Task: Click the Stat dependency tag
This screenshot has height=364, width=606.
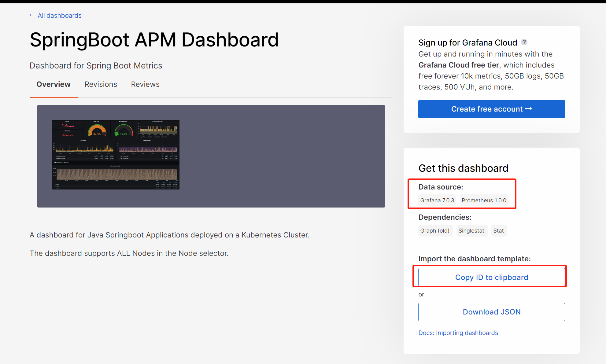Action: click(x=498, y=231)
